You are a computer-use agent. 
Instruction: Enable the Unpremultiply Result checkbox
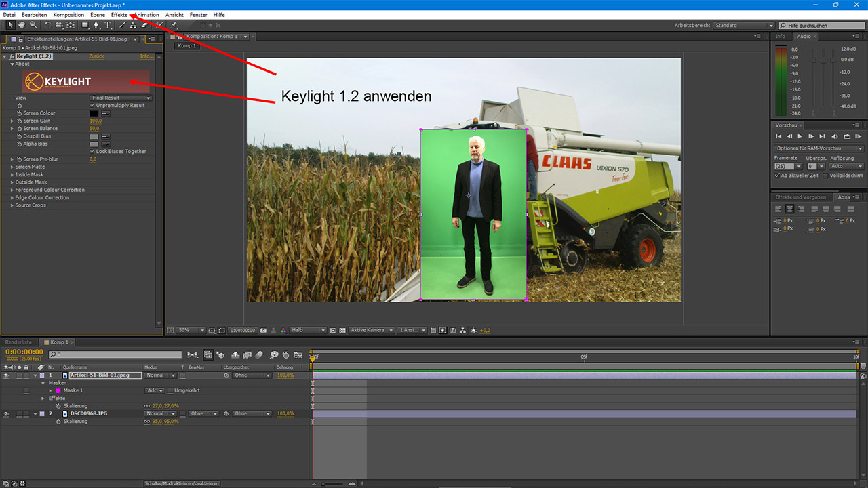pos(94,105)
